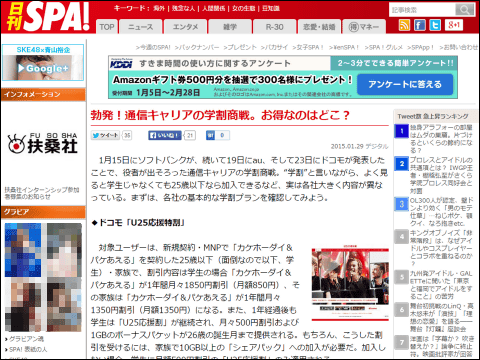Open the SPApp! link

click(x=420, y=48)
